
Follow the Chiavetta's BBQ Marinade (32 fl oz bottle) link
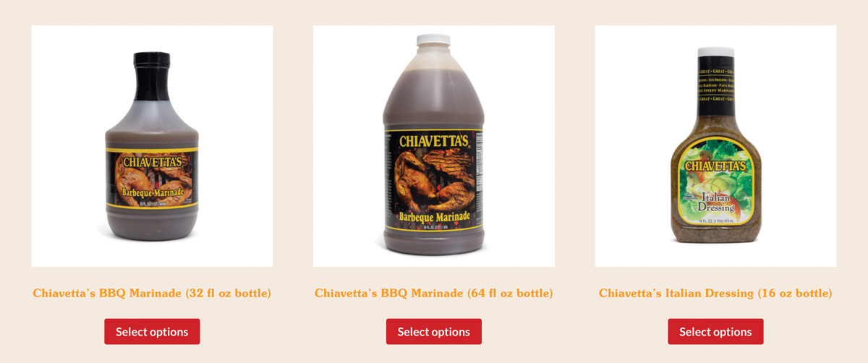click(152, 294)
